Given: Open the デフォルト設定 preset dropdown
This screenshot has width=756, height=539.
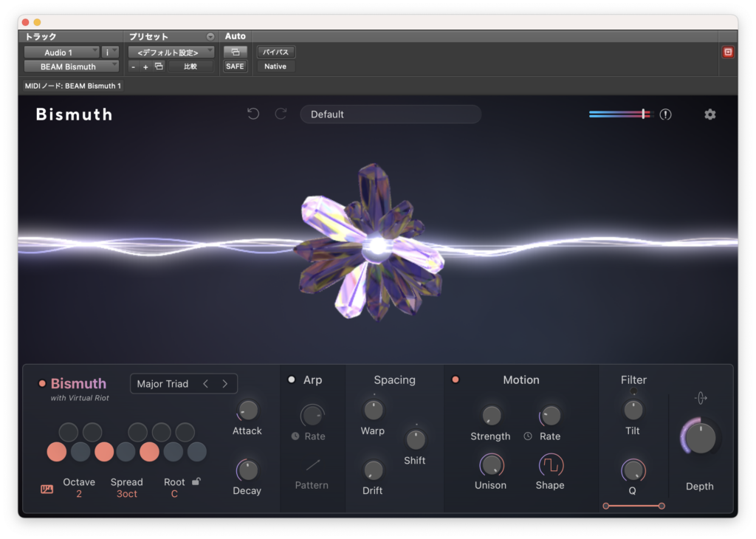Looking at the screenshot, I should tap(171, 52).
